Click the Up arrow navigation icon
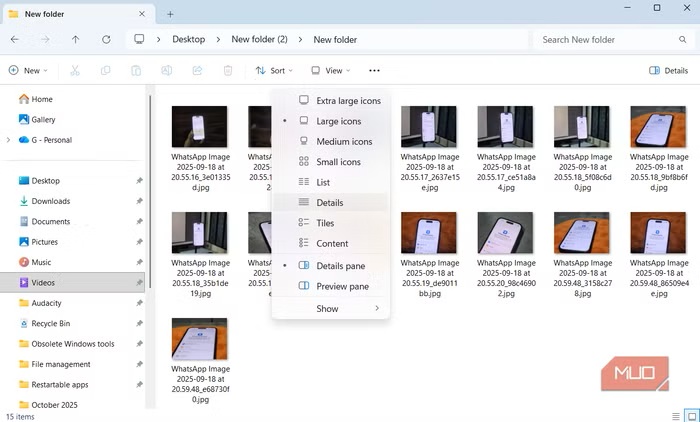The width and height of the screenshot is (700, 422). click(75, 39)
